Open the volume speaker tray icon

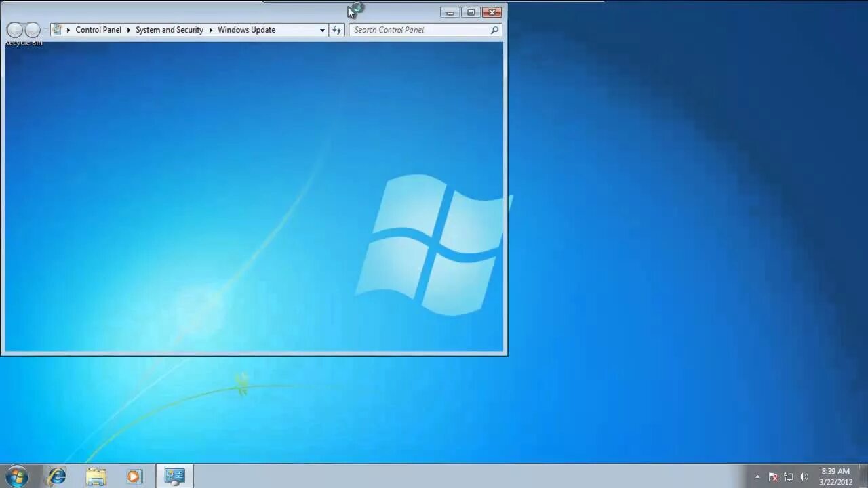(x=804, y=476)
